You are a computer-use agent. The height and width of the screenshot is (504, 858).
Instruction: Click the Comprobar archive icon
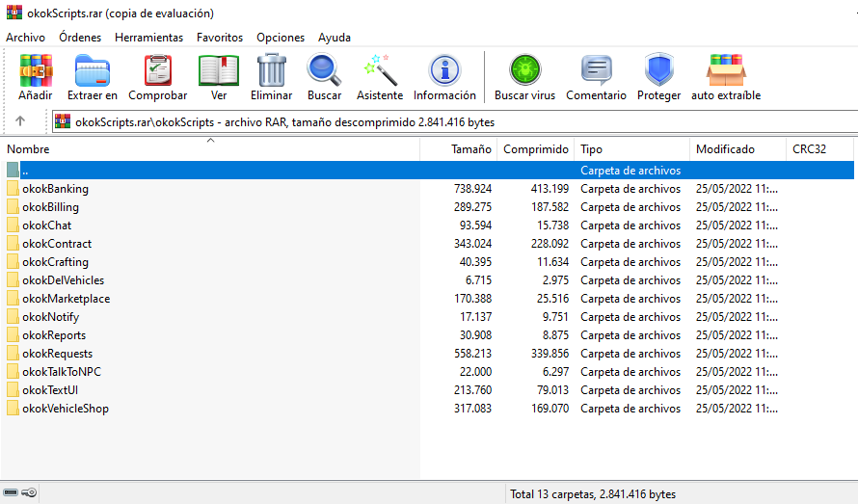point(157,70)
